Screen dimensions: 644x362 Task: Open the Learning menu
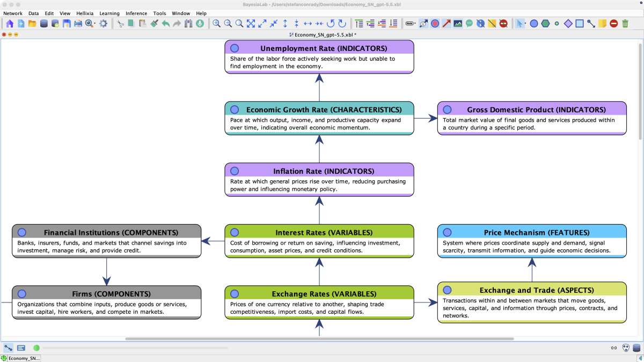[x=109, y=13]
